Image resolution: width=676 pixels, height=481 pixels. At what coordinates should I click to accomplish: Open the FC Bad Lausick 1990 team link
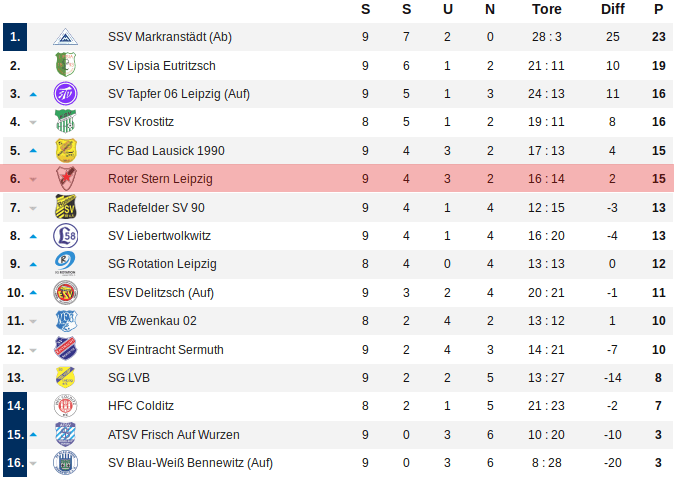tap(166, 151)
